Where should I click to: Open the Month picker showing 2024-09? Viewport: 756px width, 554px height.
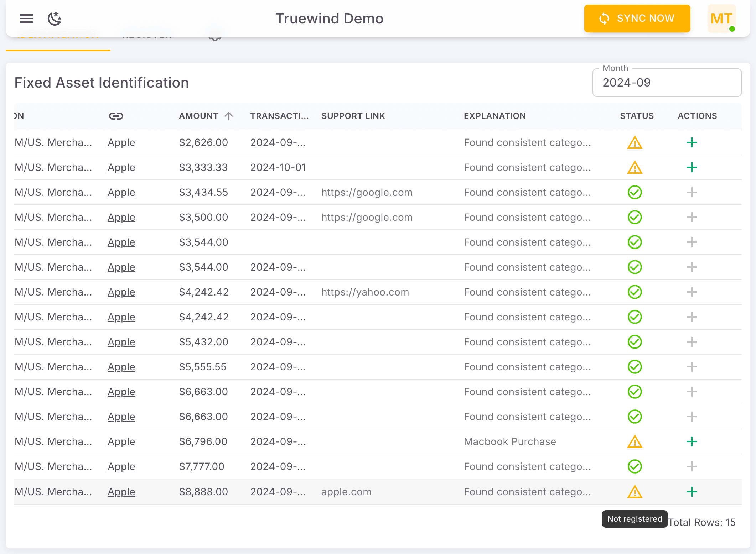point(667,83)
